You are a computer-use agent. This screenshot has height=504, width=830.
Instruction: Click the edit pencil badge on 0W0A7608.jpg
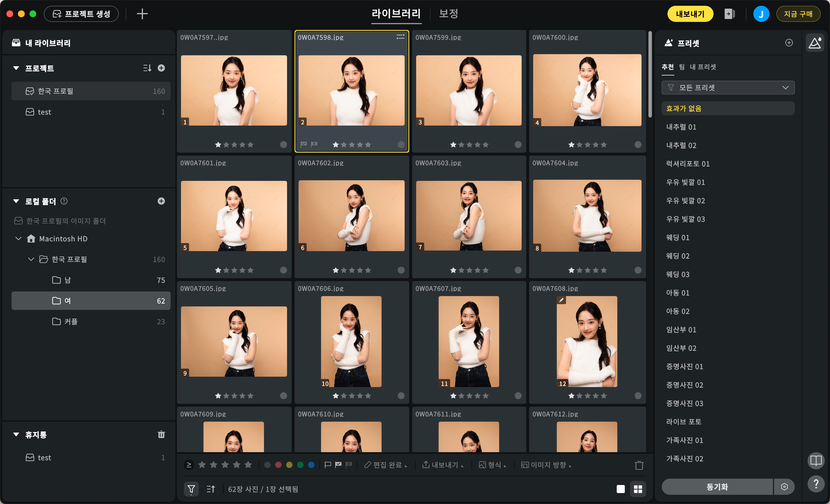tap(561, 300)
